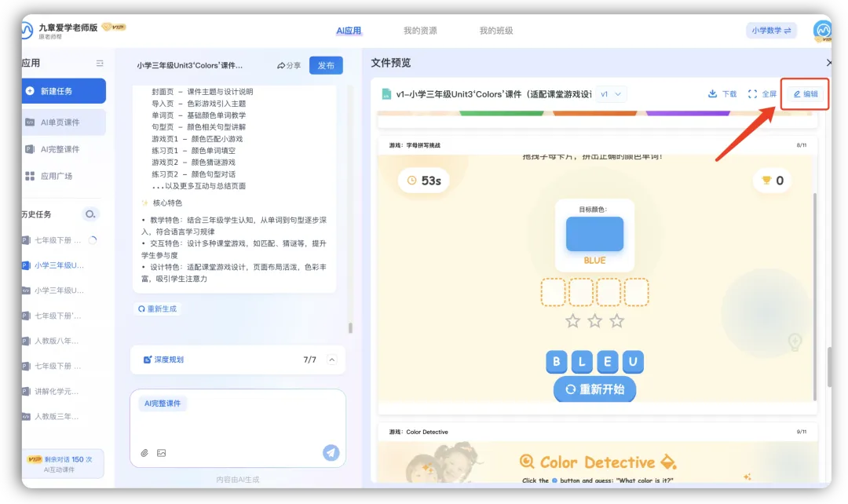The height and width of the screenshot is (504, 848).
Task: Click the send message paper-plane button
Action: click(x=331, y=453)
